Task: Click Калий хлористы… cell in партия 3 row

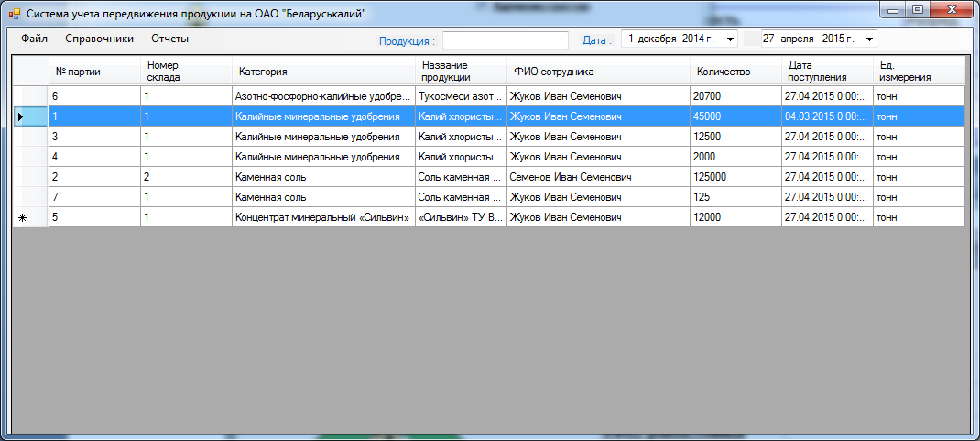Action: 461,137
